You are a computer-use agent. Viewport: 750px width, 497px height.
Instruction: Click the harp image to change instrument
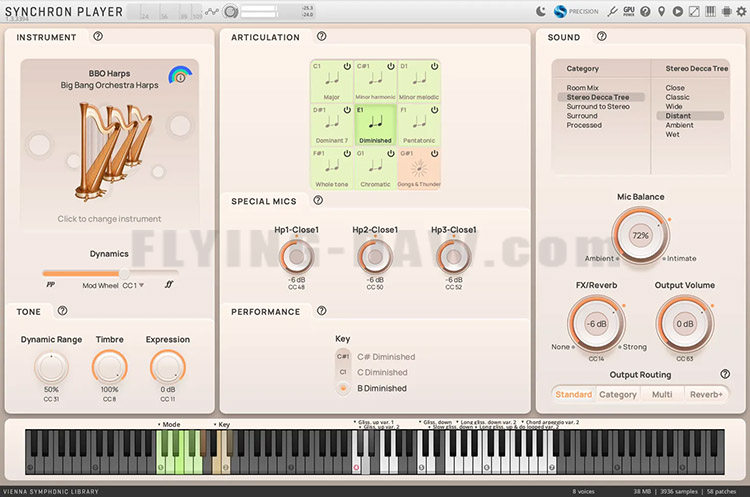pos(113,151)
